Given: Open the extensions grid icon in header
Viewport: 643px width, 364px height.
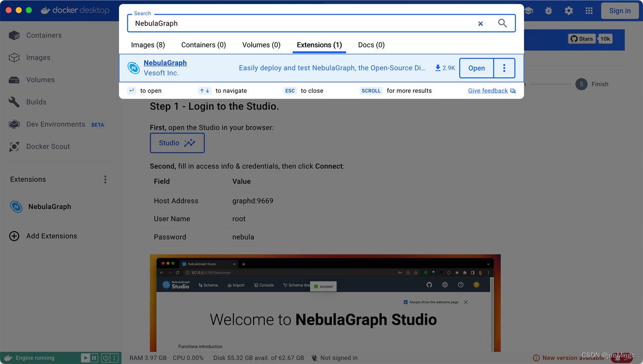Looking at the screenshot, I should click(x=589, y=11).
